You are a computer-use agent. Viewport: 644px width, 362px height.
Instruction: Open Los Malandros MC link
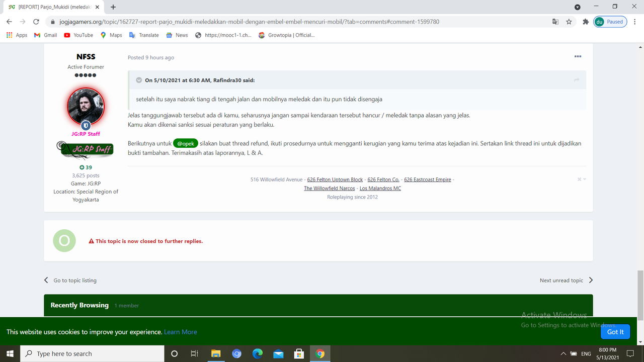point(380,188)
